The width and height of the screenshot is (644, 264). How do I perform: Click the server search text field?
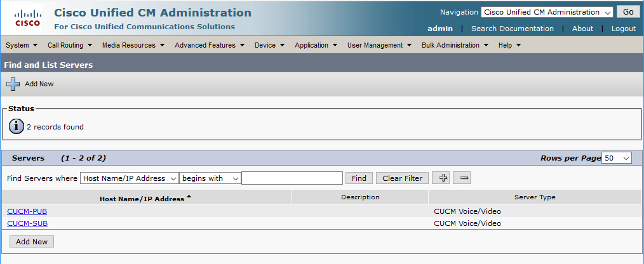292,178
